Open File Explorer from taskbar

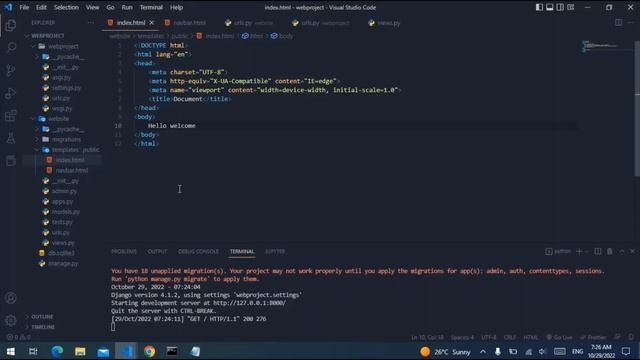[80, 351]
